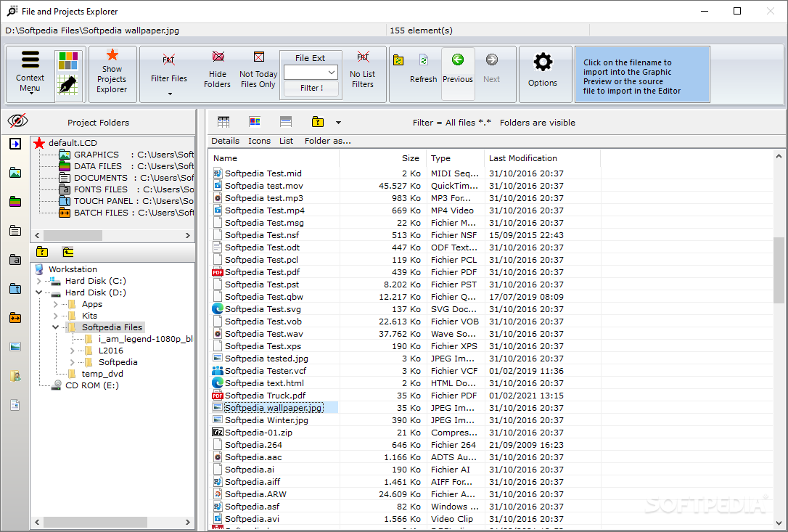Open Options gear settings

pos(543,74)
